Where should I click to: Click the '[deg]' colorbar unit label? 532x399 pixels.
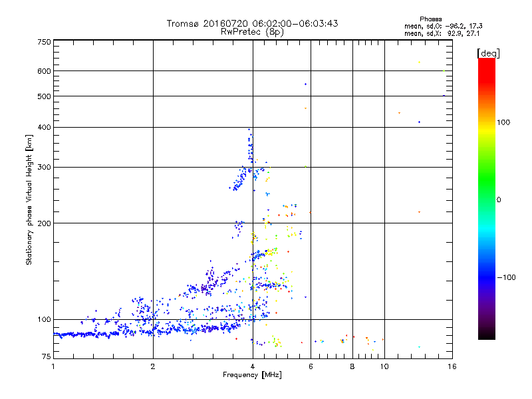click(488, 53)
